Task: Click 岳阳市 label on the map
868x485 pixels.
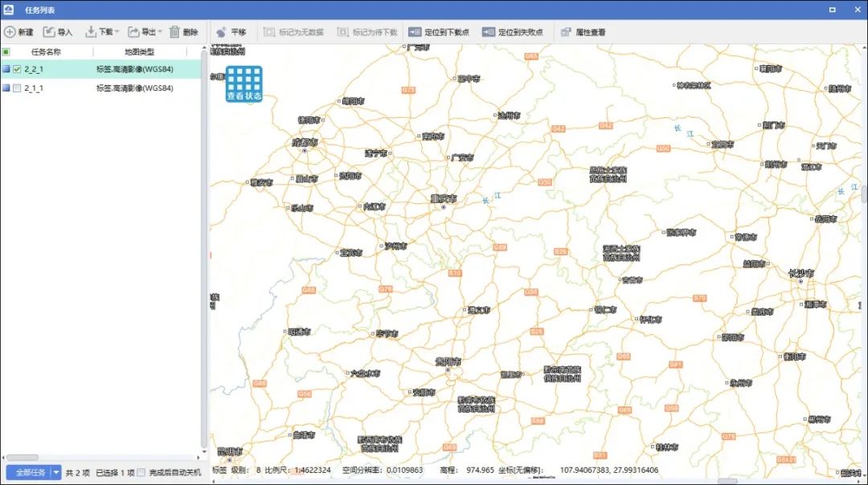Action: [x=826, y=219]
